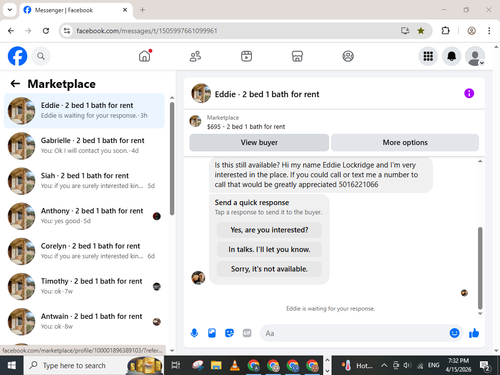Open the $695 - 2 bed 1 bath listing link
500x375 pixels.
[246, 127]
